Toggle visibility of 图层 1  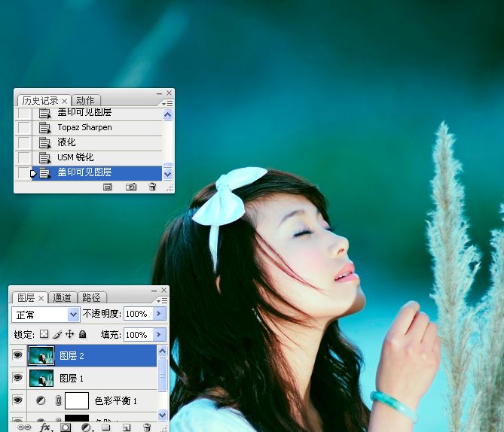click(18, 378)
